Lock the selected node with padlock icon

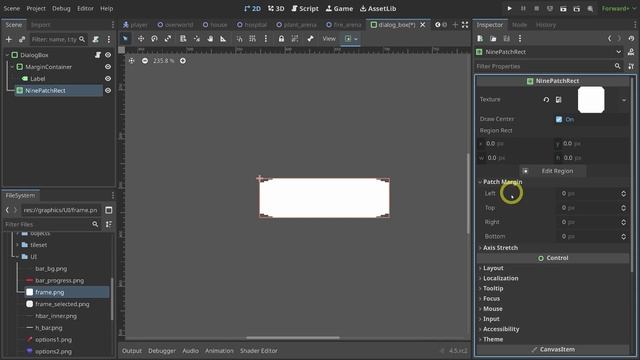point(281,38)
